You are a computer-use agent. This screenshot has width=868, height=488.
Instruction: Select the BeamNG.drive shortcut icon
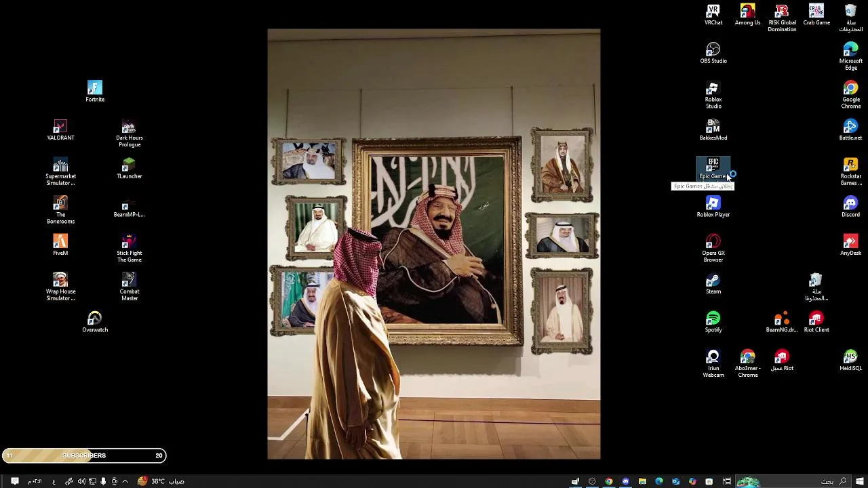tap(782, 322)
